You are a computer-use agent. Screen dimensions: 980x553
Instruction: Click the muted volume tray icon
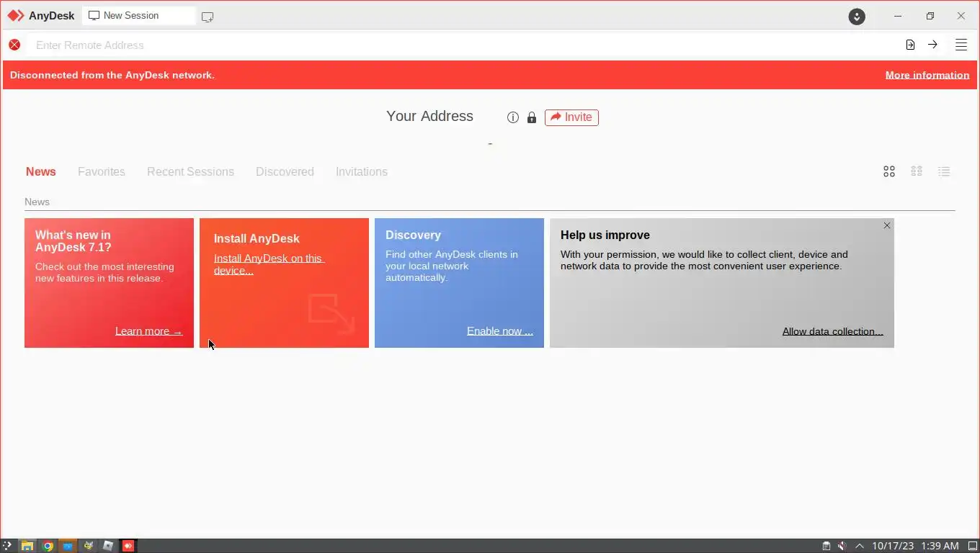tap(842, 546)
